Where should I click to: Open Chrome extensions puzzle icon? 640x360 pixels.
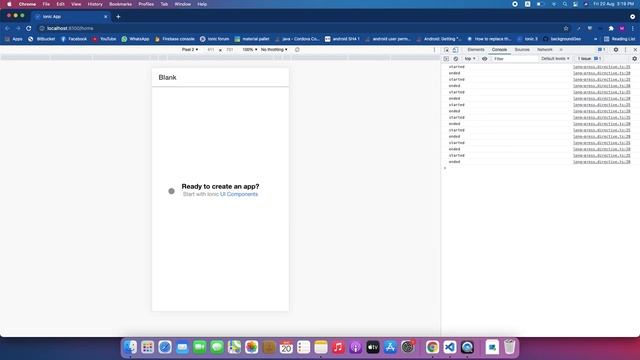point(611,28)
